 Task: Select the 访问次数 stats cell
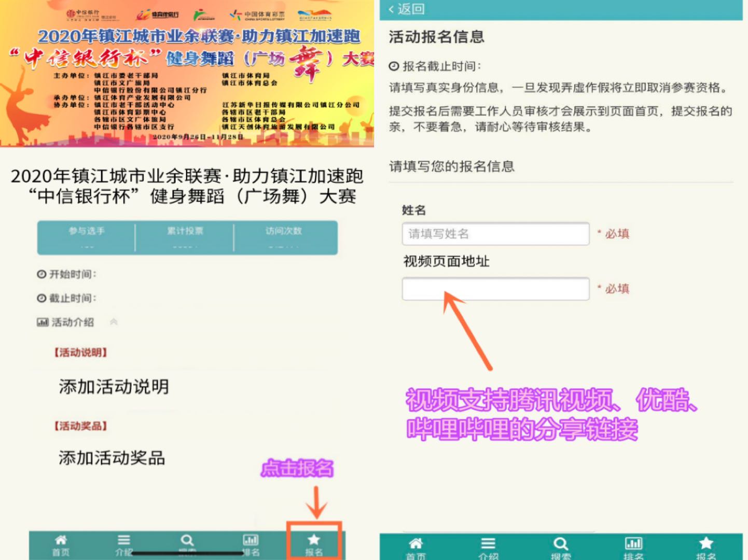pos(284,237)
